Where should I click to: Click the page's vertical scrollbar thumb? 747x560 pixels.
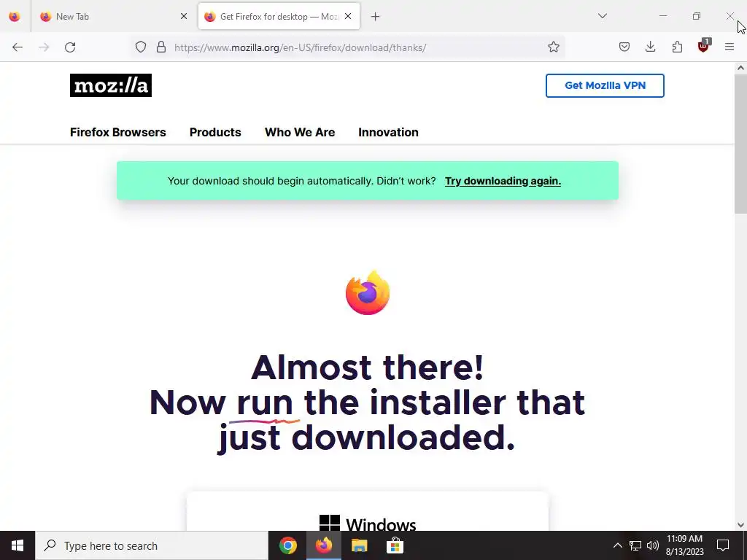(x=740, y=144)
